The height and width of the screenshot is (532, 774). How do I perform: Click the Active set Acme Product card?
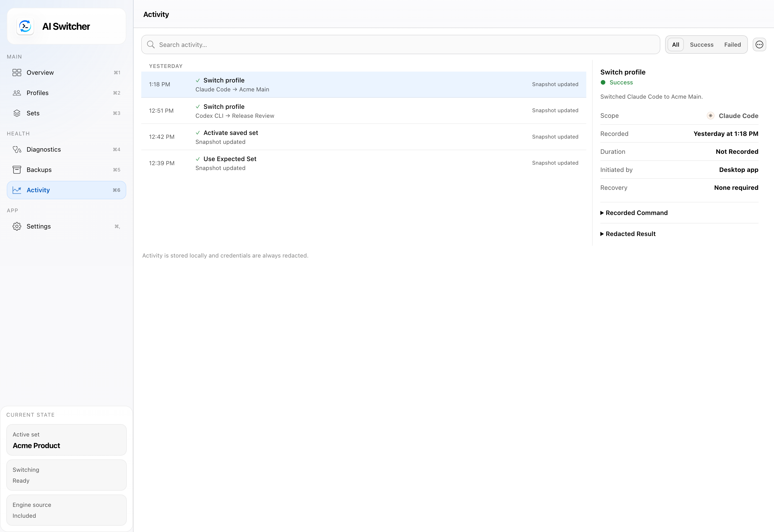pyautogui.click(x=66, y=440)
